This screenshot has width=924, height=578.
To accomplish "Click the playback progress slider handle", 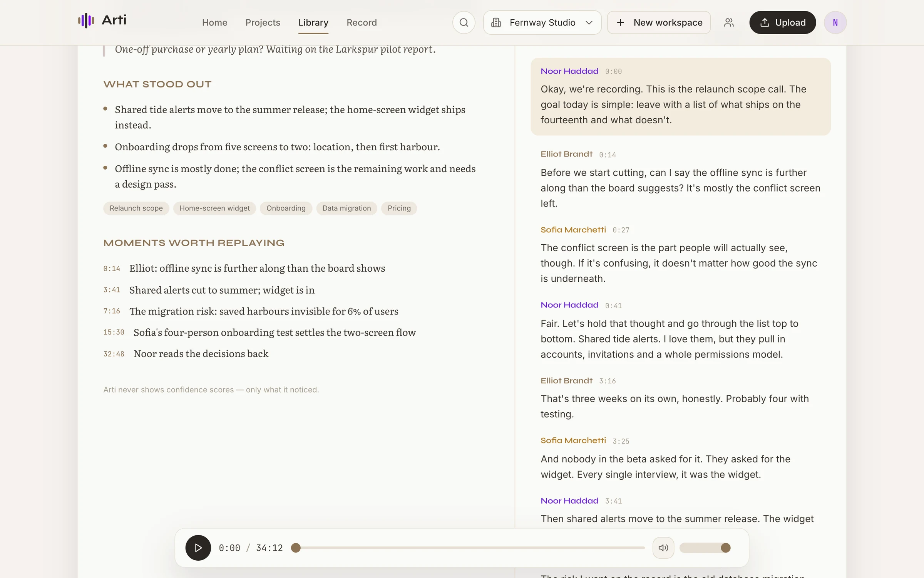I will tap(296, 548).
